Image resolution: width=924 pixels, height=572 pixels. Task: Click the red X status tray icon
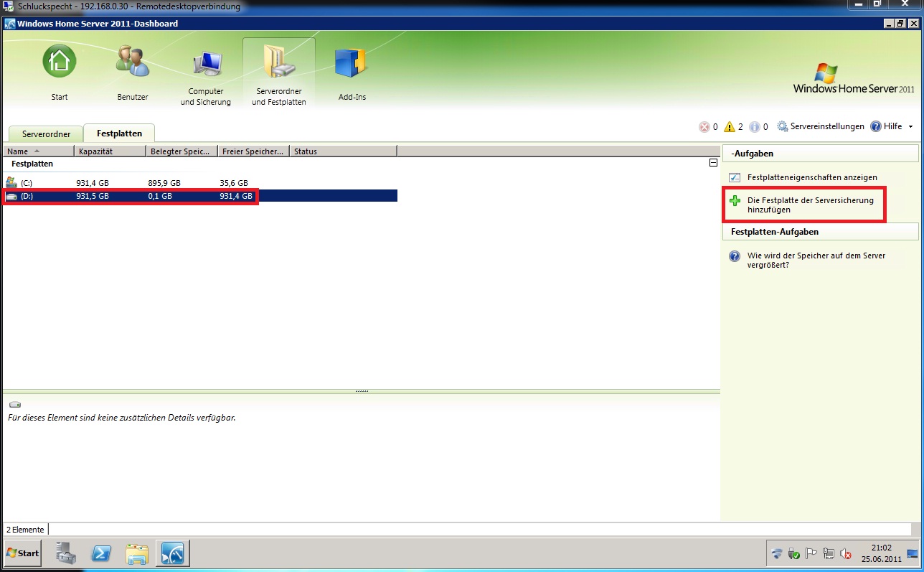pos(847,554)
